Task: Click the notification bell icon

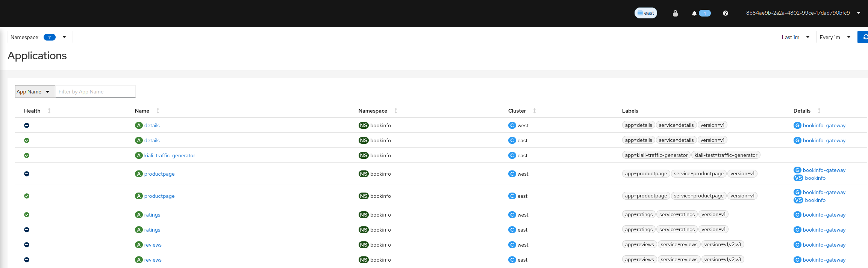Action: [x=694, y=14]
